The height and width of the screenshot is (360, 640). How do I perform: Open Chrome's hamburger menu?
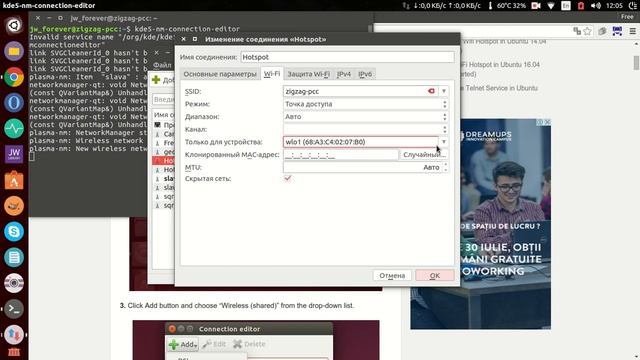click(x=633, y=31)
